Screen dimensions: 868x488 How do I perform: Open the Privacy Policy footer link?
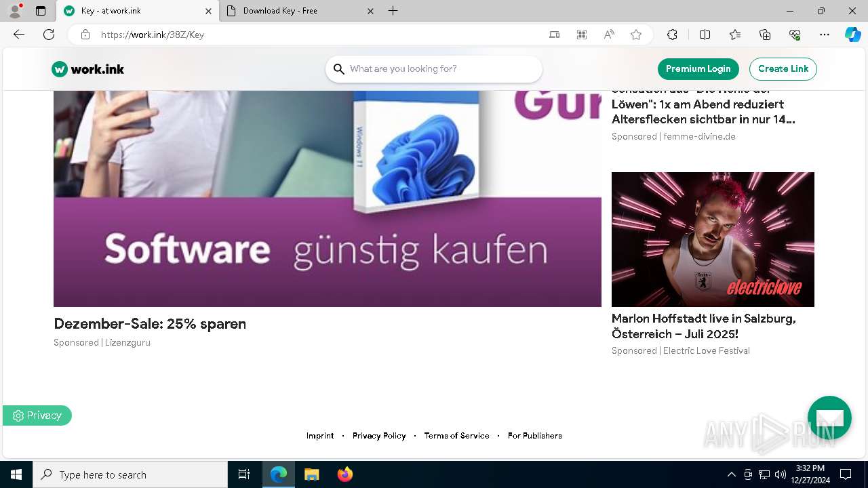pos(379,436)
